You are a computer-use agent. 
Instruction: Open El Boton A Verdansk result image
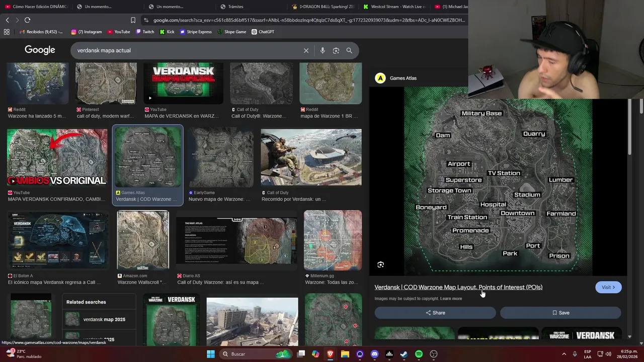click(x=57, y=240)
